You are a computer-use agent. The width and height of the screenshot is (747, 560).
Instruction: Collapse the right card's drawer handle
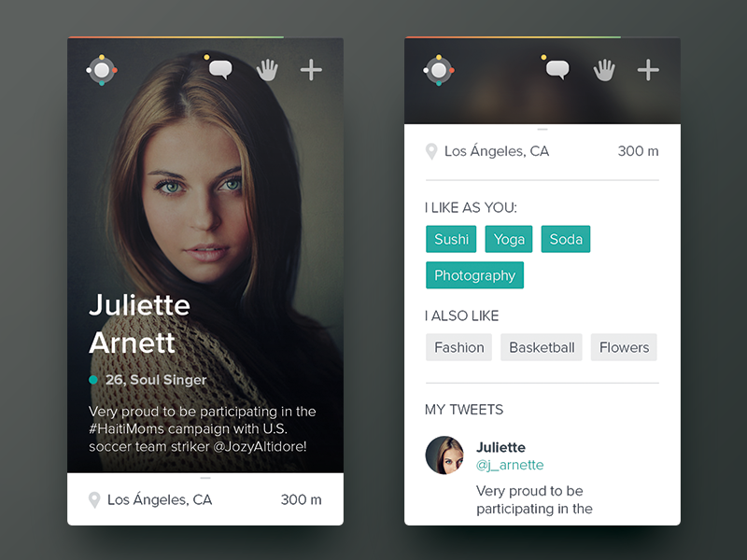[x=543, y=129]
